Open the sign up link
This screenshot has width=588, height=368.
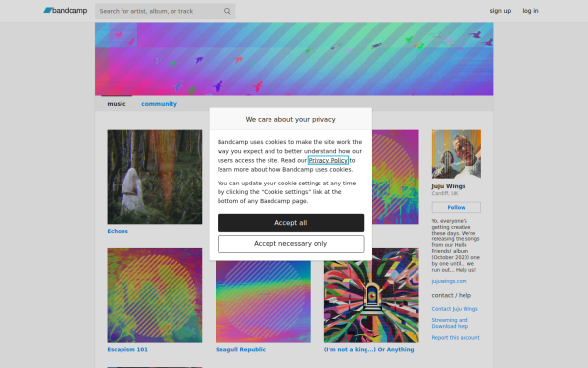click(500, 11)
